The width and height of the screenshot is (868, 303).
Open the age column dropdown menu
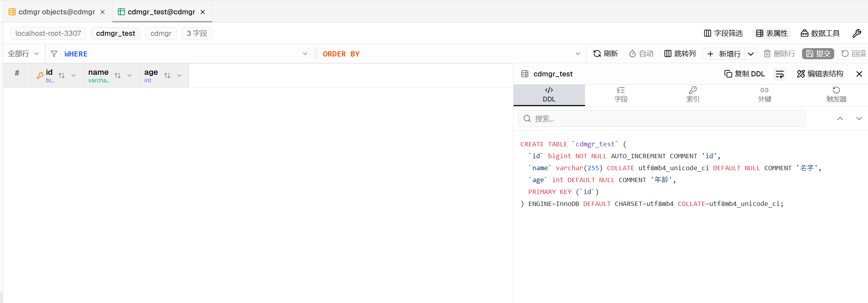click(x=179, y=76)
